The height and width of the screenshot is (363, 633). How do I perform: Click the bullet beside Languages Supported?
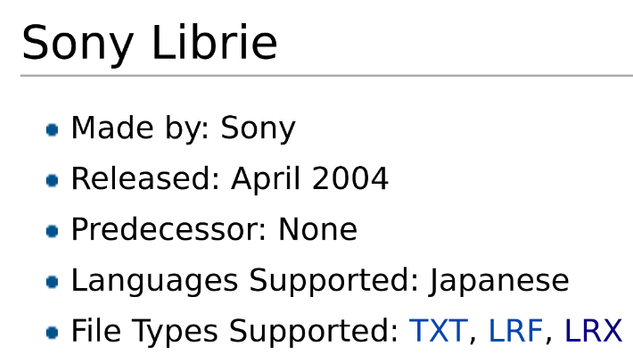(52, 282)
